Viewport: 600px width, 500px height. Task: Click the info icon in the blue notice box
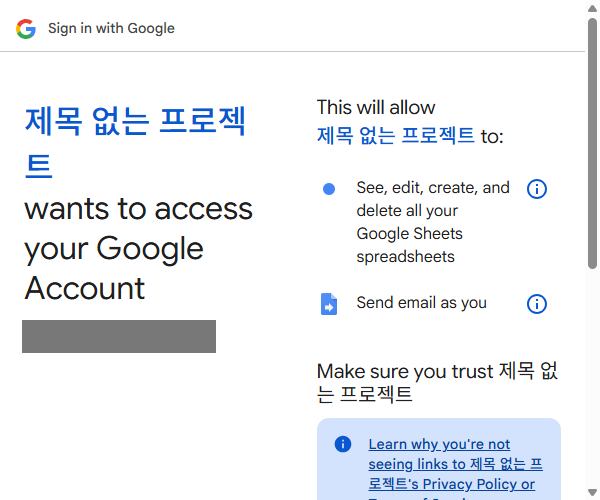(x=342, y=444)
